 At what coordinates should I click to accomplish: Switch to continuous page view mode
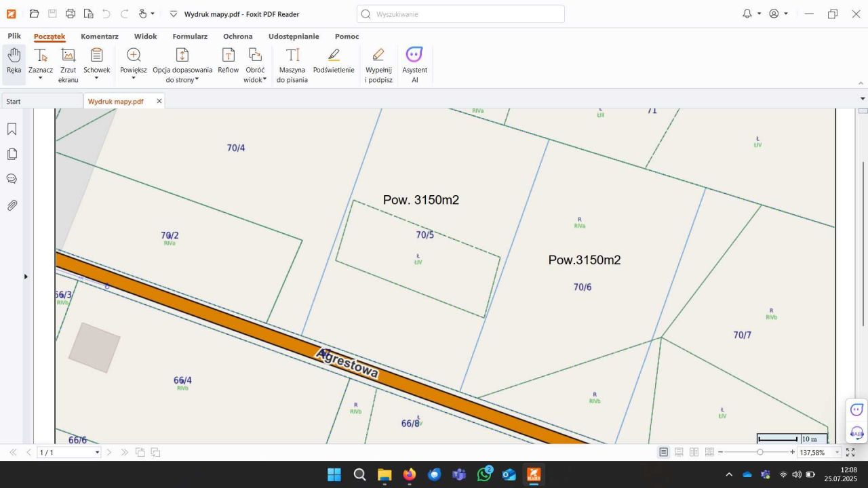click(679, 452)
